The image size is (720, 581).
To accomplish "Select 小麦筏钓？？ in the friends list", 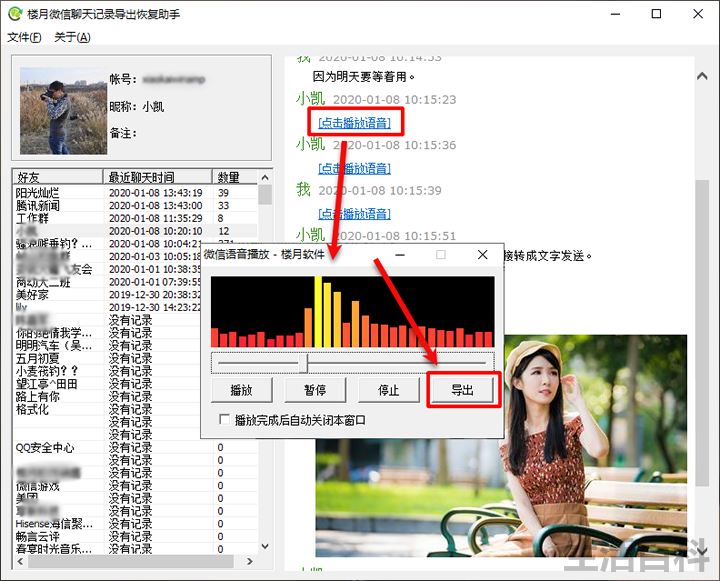I will [x=47, y=371].
